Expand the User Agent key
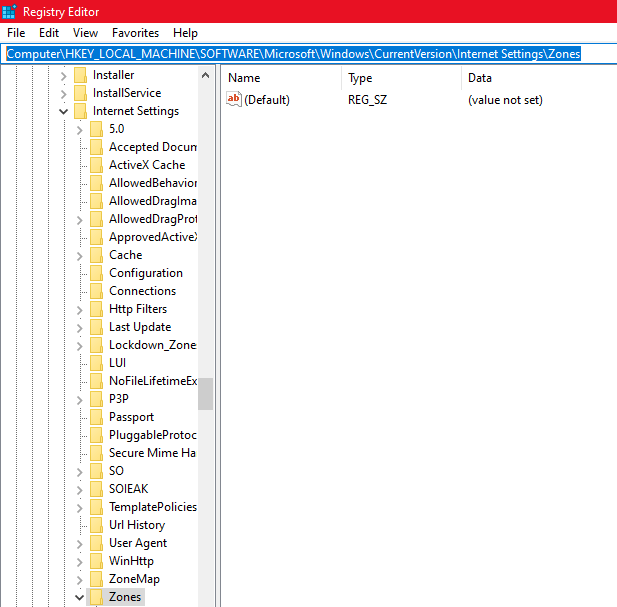 coord(80,544)
